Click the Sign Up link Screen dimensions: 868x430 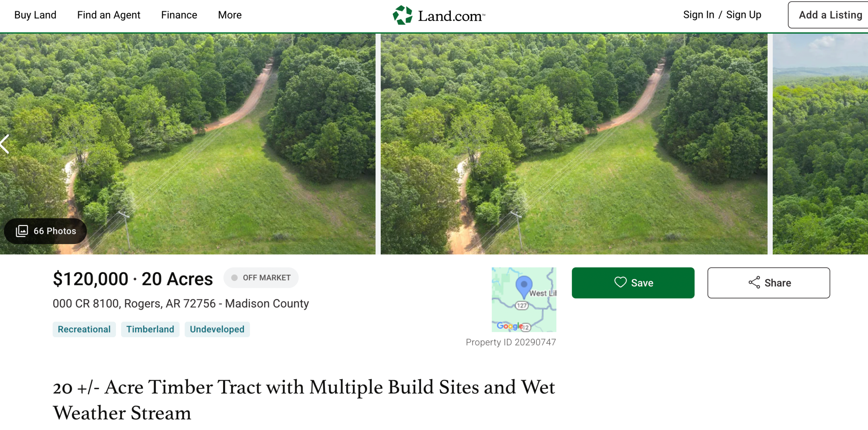point(744,15)
